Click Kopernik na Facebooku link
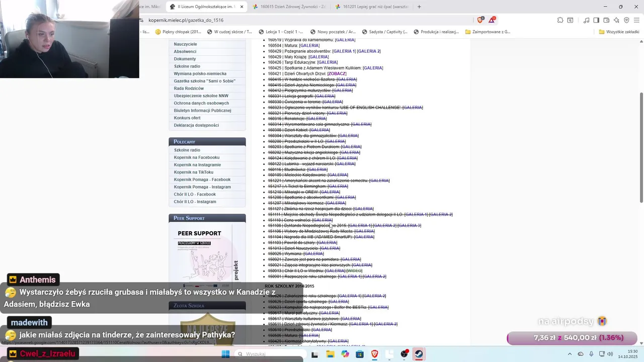Image resolution: width=644 pixels, height=362 pixels. pyautogui.click(x=197, y=157)
